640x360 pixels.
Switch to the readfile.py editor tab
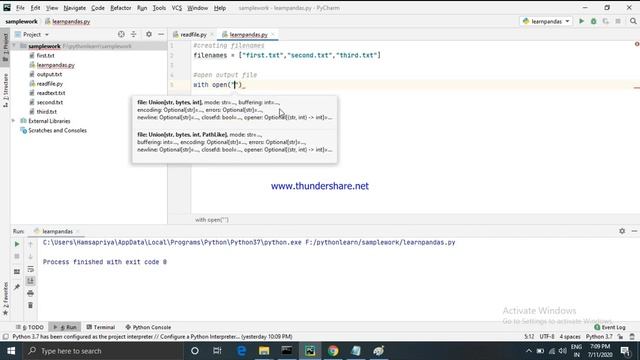[193, 35]
